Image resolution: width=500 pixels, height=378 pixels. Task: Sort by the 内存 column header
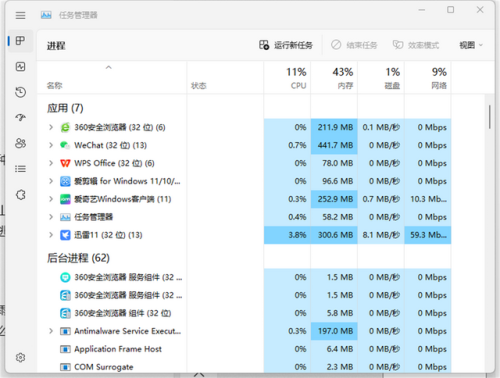(334, 78)
